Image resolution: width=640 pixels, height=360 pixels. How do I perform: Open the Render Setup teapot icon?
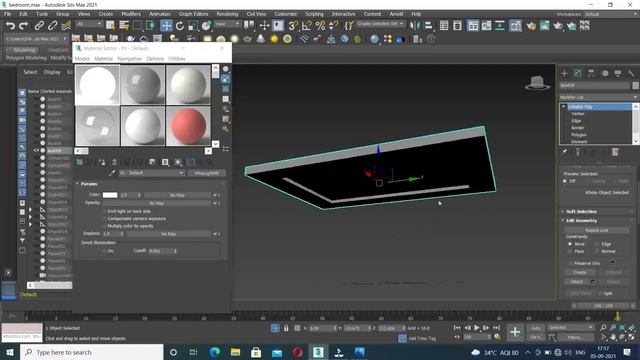[x=531, y=26]
